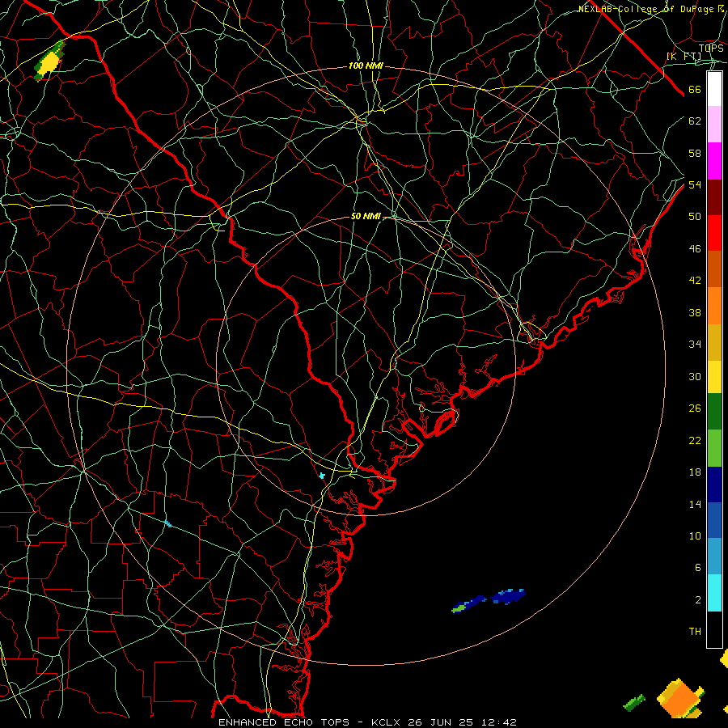Click the 50 NMI range ring label
The height and width of the screenshot is (728, 728).
pos(366,216)
